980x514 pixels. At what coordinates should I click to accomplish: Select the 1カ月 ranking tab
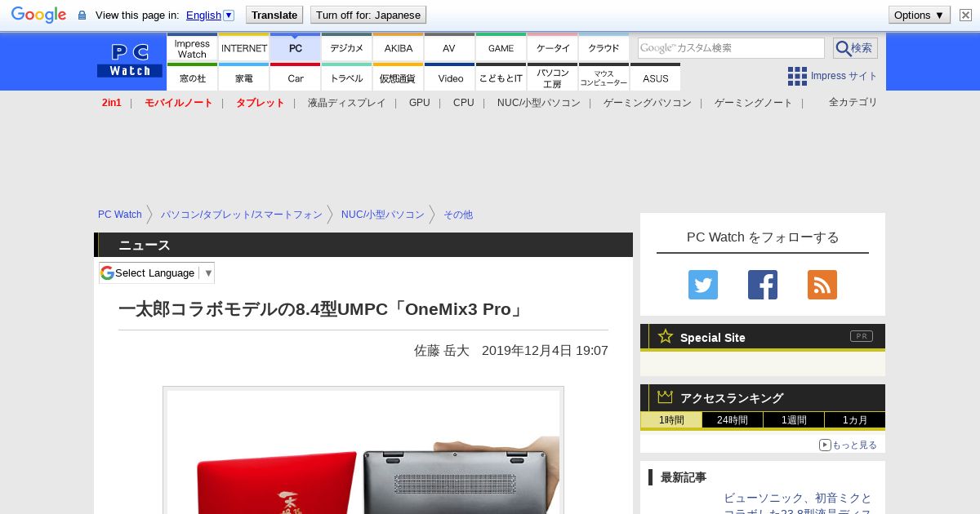point(855,420)
